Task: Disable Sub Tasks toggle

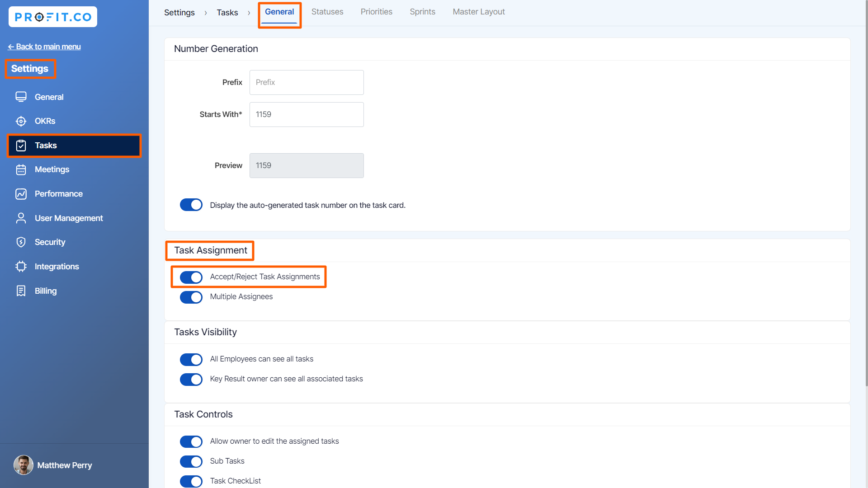Action: (x=191, y=461)
